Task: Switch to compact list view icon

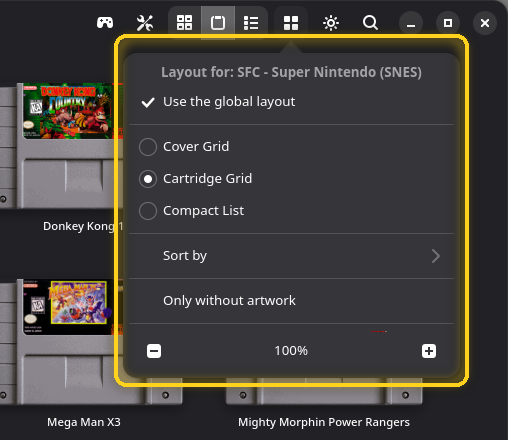Action: [251, 23]
